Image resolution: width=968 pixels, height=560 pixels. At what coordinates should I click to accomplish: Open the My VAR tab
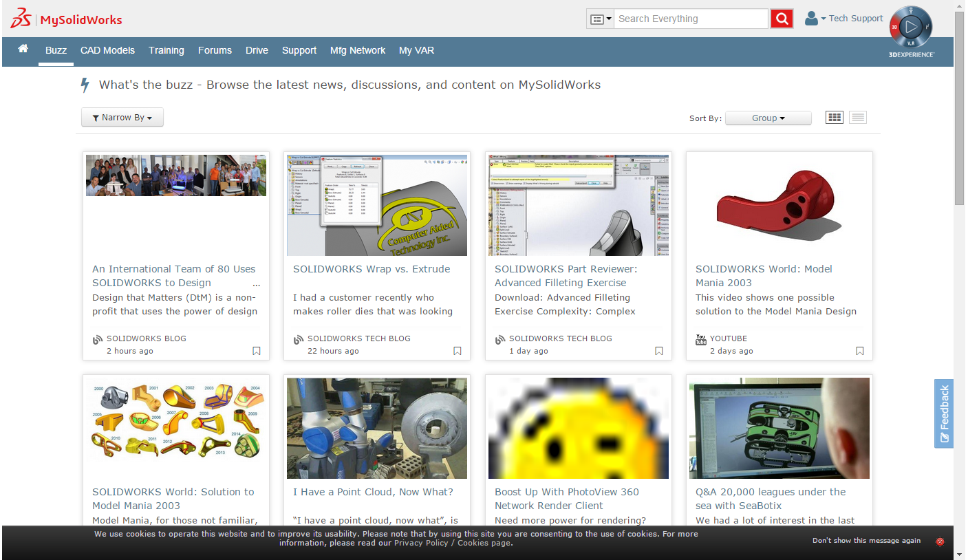pos(416,50)
